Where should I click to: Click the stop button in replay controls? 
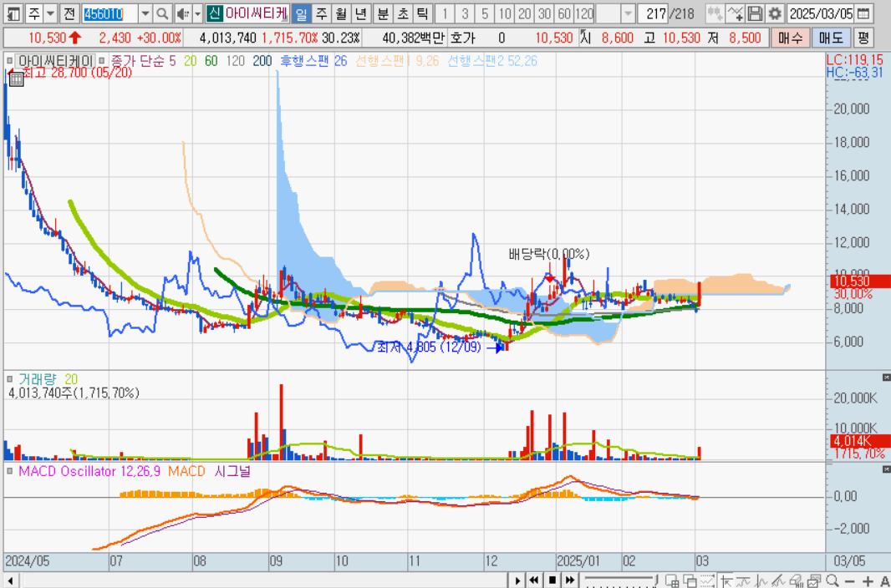pyautogui.click(x=552, y=580)
